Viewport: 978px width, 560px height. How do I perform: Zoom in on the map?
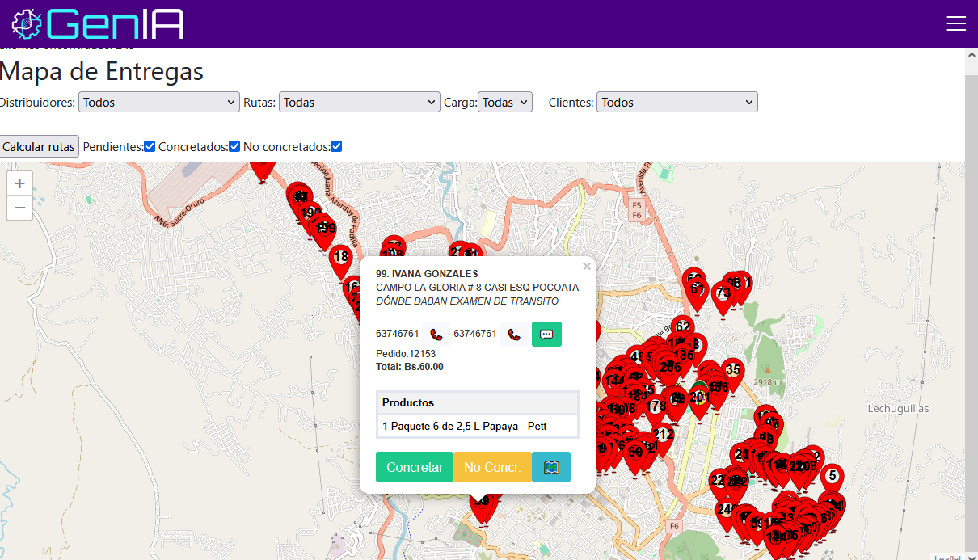19,183
